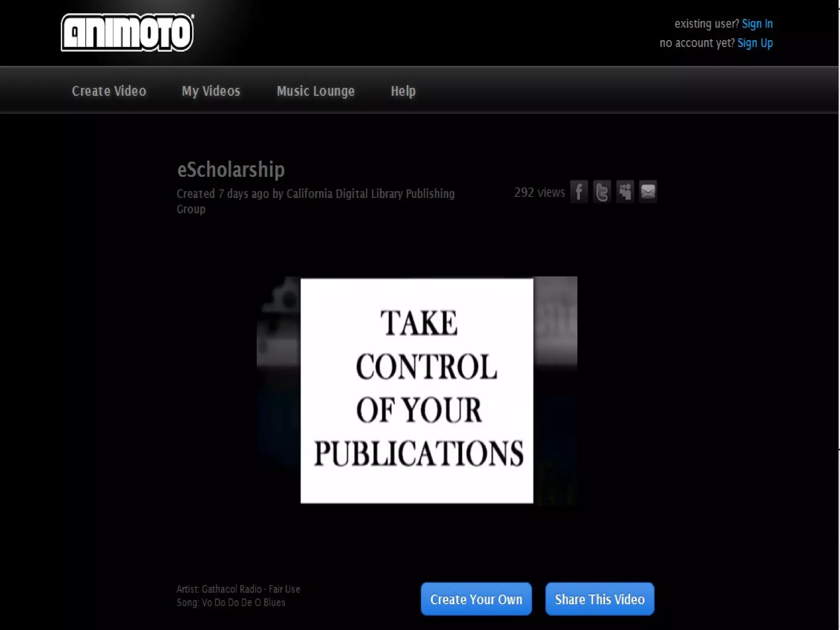Click the Song: Vo Do Do De O Blues line

tap(231, 603)
